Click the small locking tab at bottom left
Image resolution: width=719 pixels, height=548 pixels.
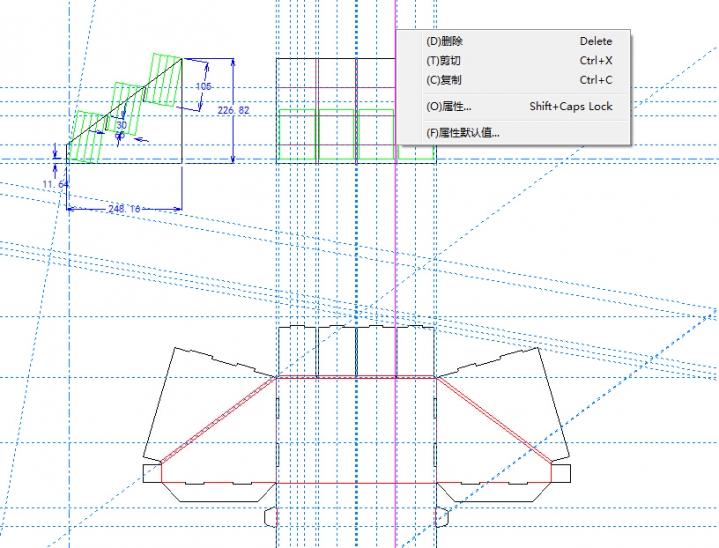[269, 517]
